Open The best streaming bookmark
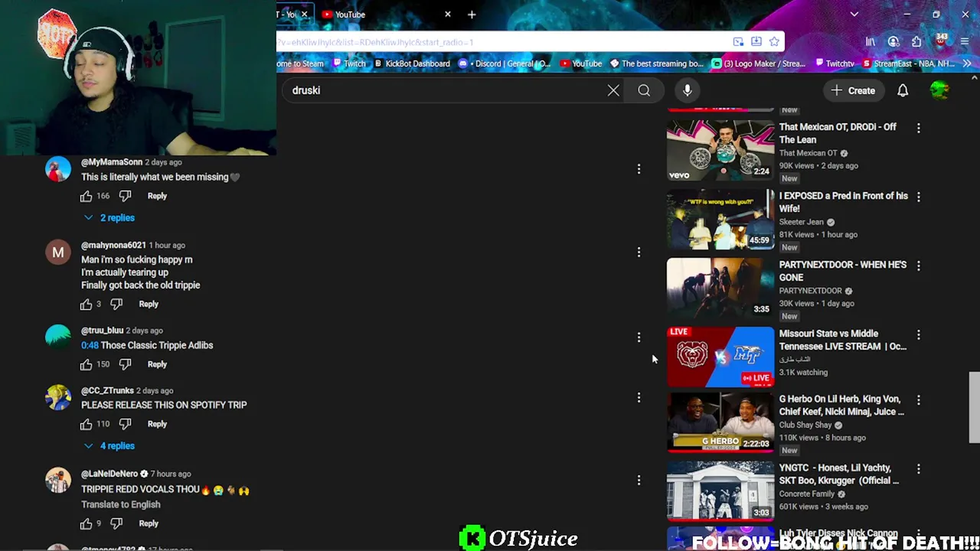 656,64
